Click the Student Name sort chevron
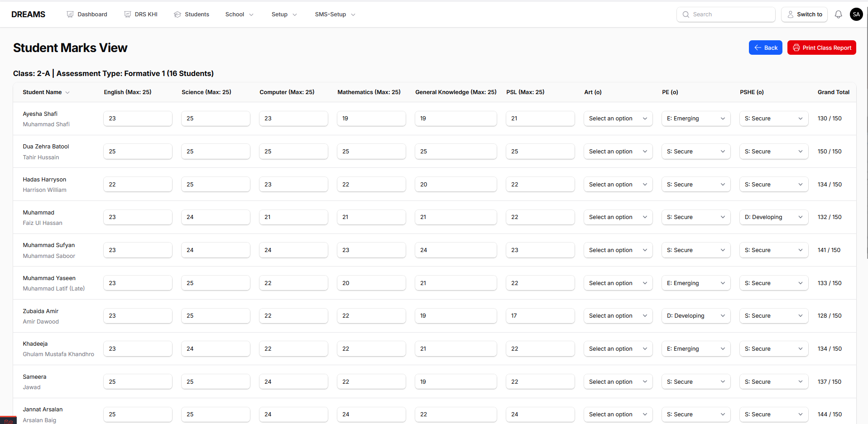868x424 pixels. tap(67, 93)
